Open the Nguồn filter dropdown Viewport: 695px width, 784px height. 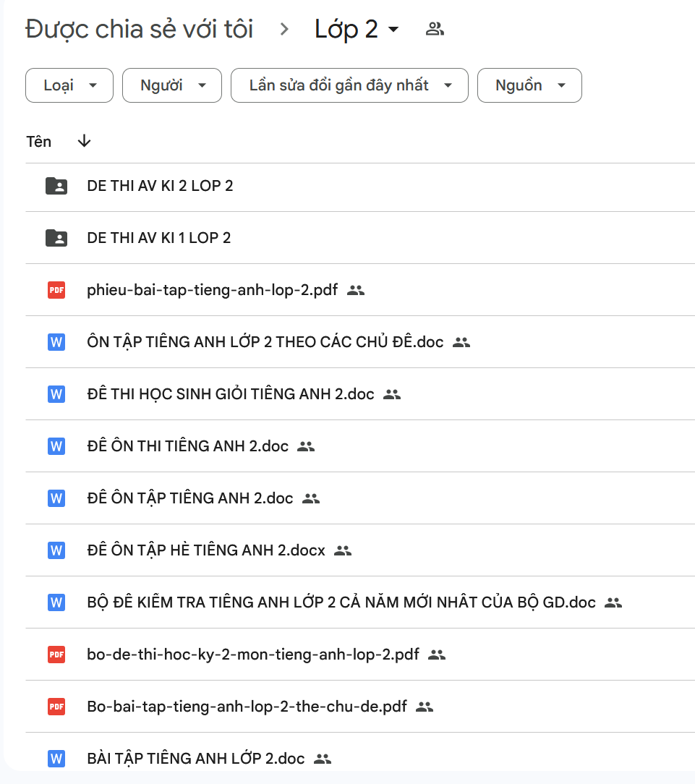point(529,85)
